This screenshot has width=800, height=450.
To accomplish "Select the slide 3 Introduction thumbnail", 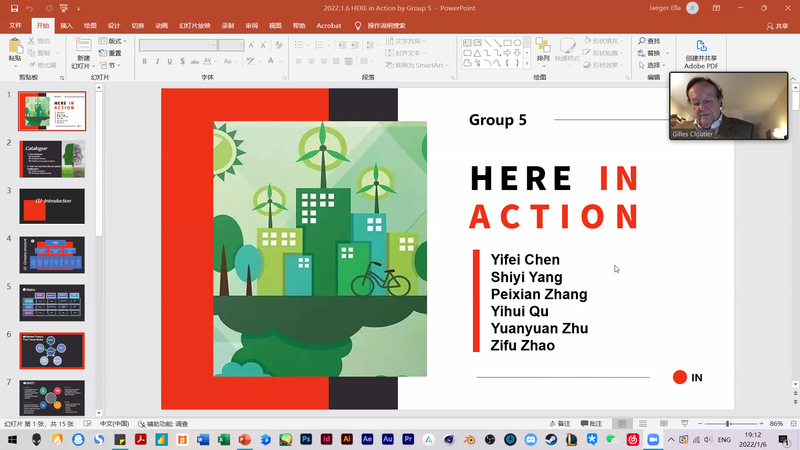I will pos(52,206).
